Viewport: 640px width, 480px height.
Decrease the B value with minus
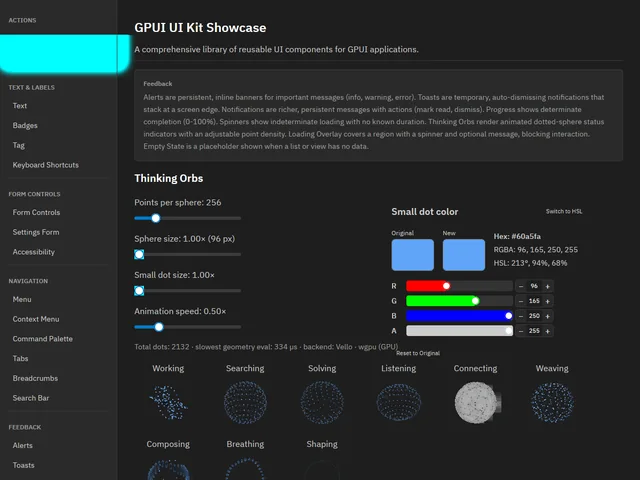pyautogui.click(x=521, y=316)
